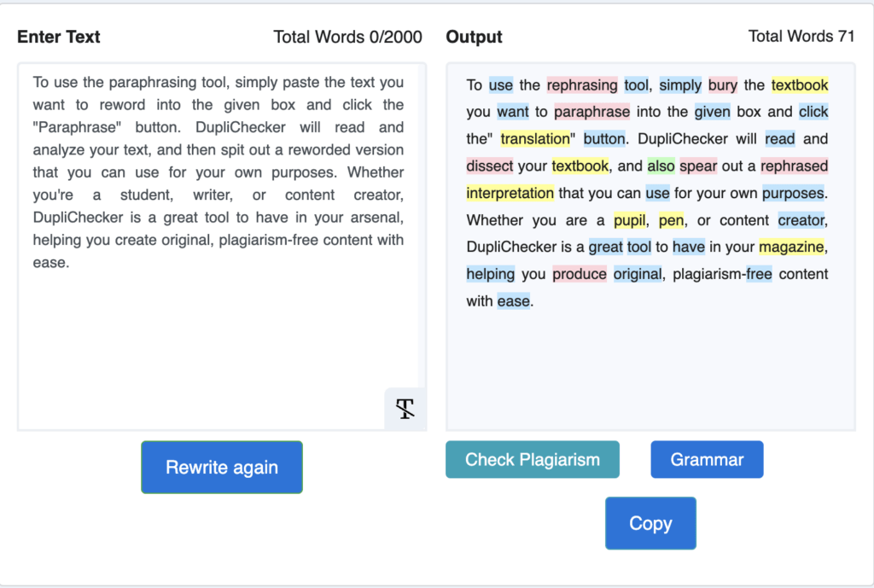Click the highlighted word 'simply' in output
Viewport: 874px width, 588px height.
680,84
